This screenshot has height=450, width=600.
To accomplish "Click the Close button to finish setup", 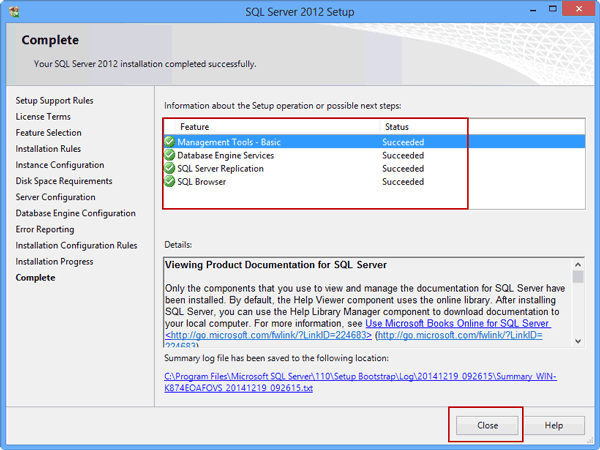I will (487, 425).
